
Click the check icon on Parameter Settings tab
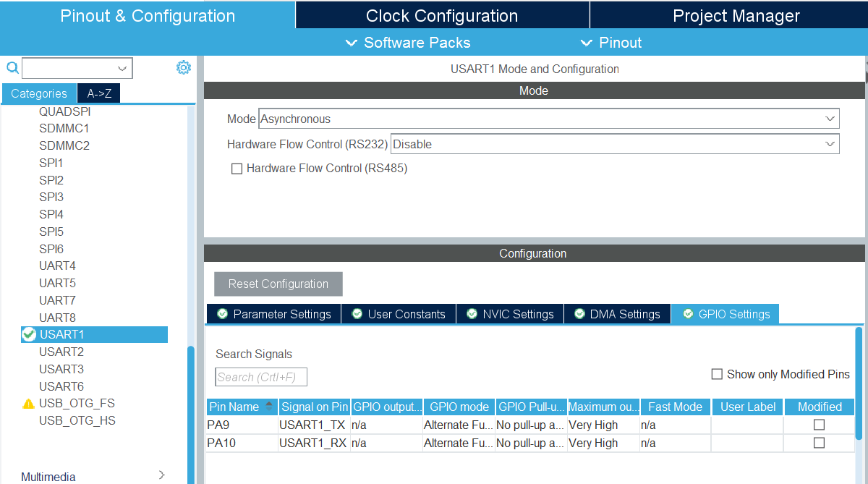click(222, 313)
